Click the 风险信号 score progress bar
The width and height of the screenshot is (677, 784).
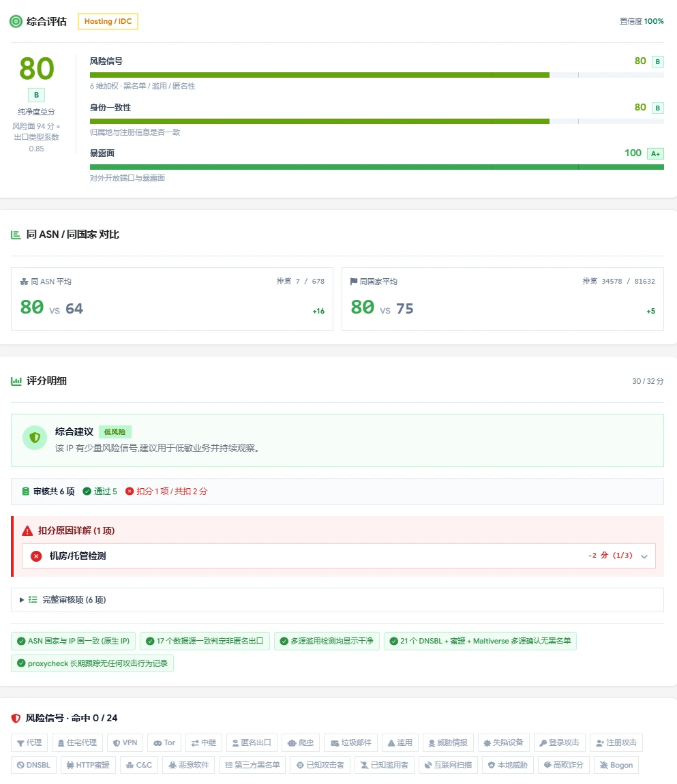(x=377, y=75)
